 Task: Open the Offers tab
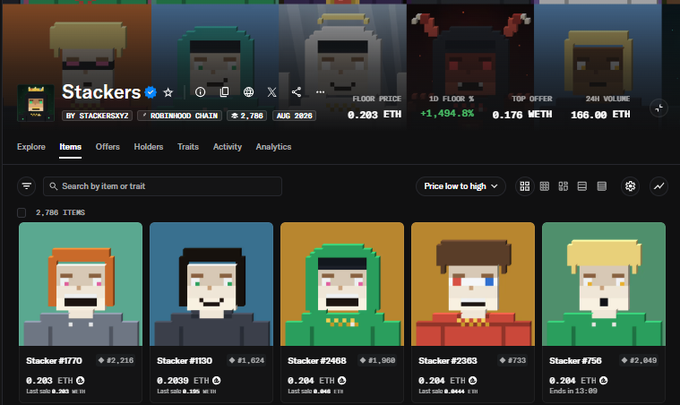click(x=108, y=147)
